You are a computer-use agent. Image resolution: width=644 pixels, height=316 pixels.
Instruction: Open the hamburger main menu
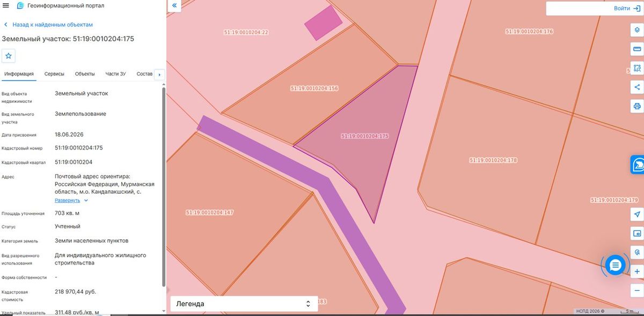6,5
